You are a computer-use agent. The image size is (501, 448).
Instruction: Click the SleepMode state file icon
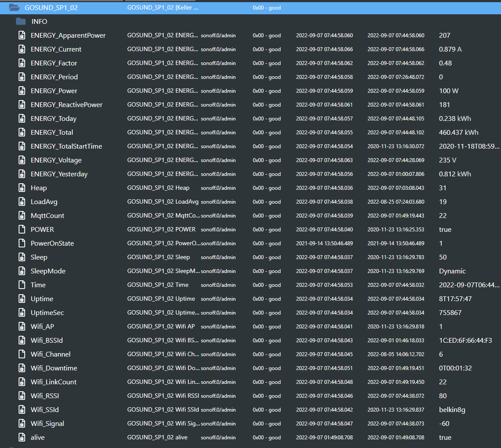coord(22,271)
